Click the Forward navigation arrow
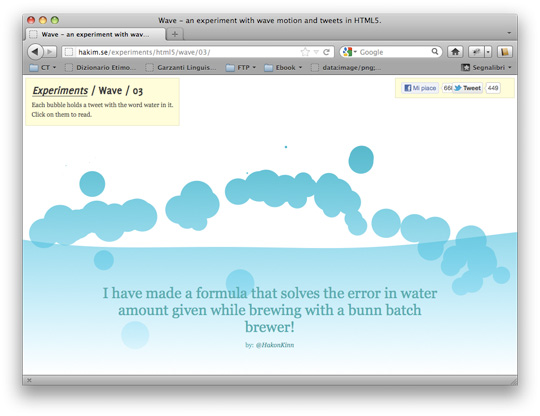This screenshot has width=540, height=416. pyautogui.click(x=50, y=52)
